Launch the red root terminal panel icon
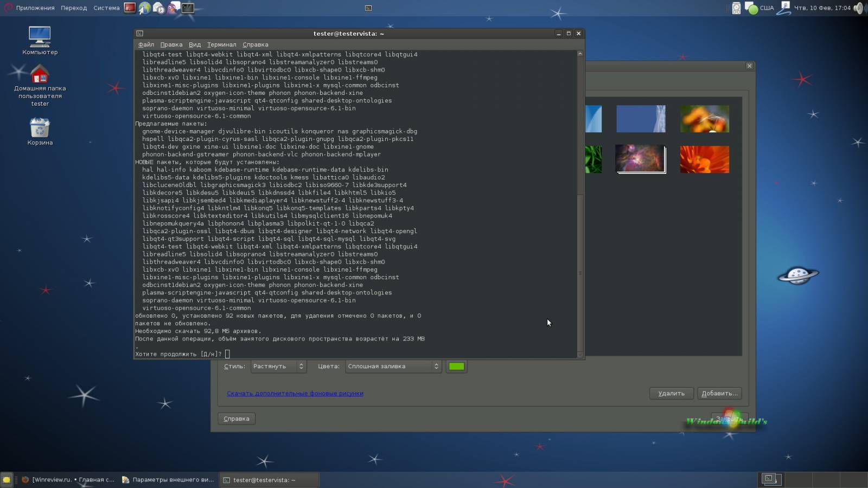Viewport: 868px width, 488px height. 130,8
